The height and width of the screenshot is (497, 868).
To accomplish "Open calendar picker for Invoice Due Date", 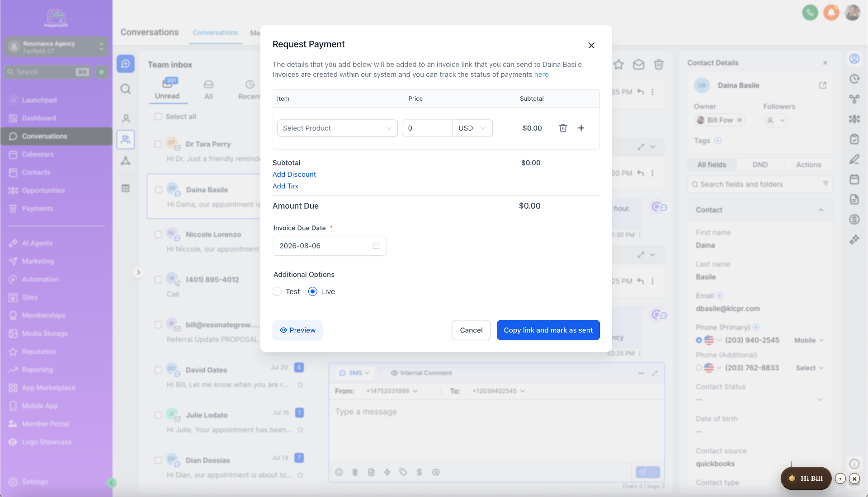I will tap(376, 246).
